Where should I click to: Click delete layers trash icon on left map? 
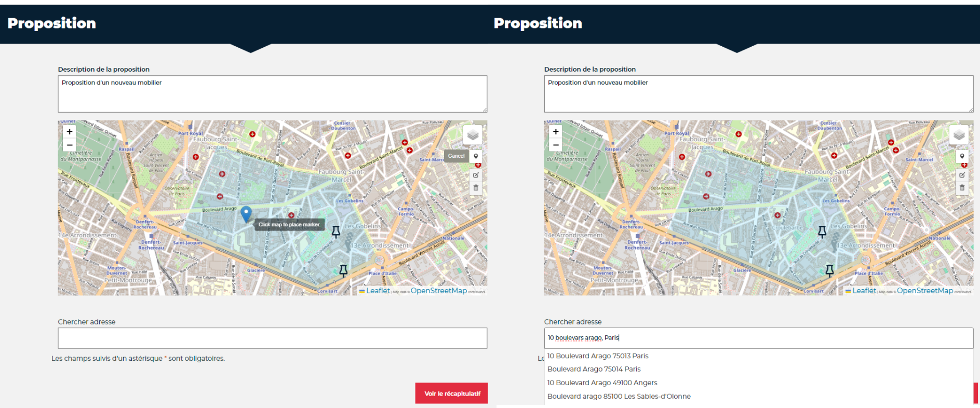pyautogui.click(x=476, y=188)
